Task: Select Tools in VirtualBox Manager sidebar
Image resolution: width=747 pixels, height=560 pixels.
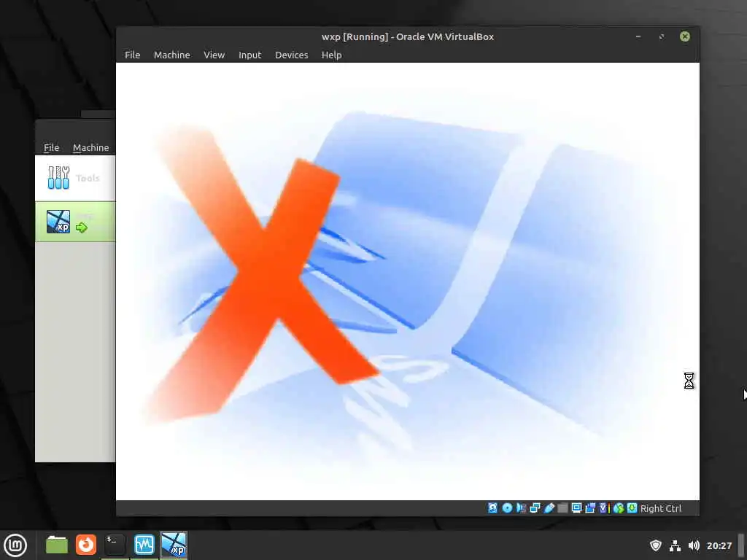Action: [x=75, y=178]
